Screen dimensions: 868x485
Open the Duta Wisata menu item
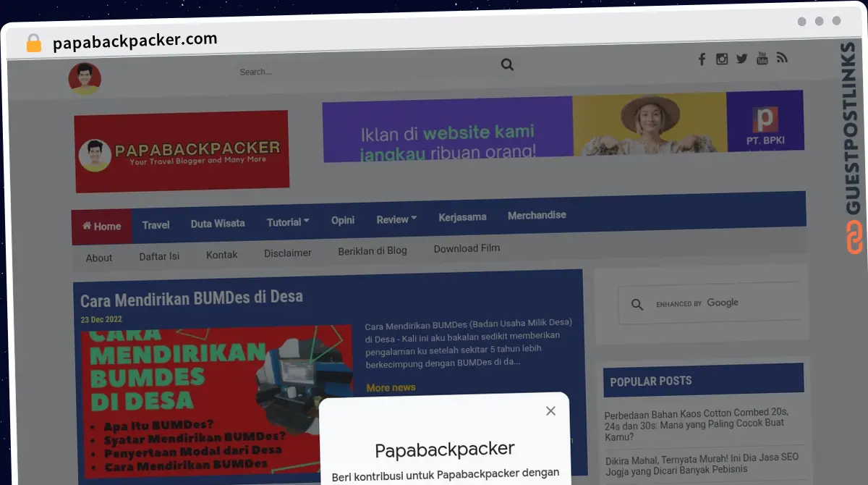pyautogui.click(x=218, y=224)
